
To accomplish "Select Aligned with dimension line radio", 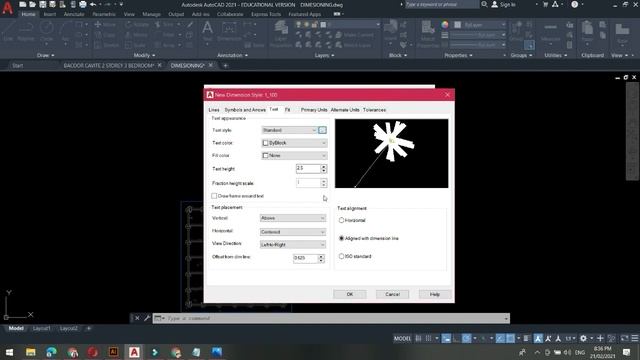I will coord(341,238).
